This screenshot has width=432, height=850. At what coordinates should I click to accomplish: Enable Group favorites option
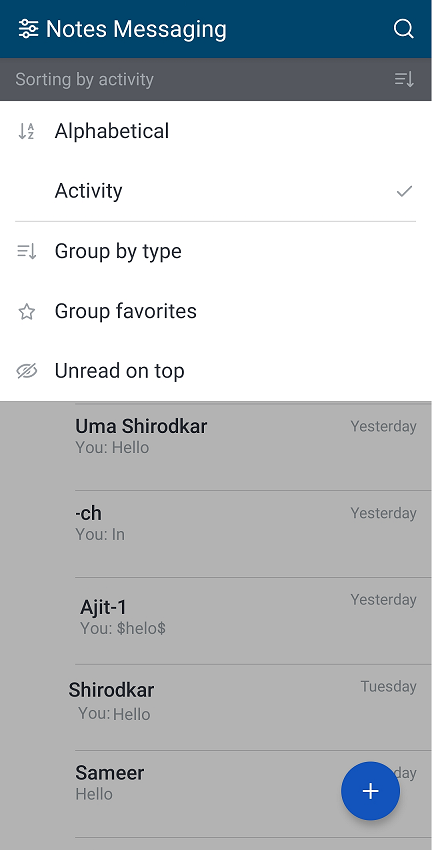[216, 311]
